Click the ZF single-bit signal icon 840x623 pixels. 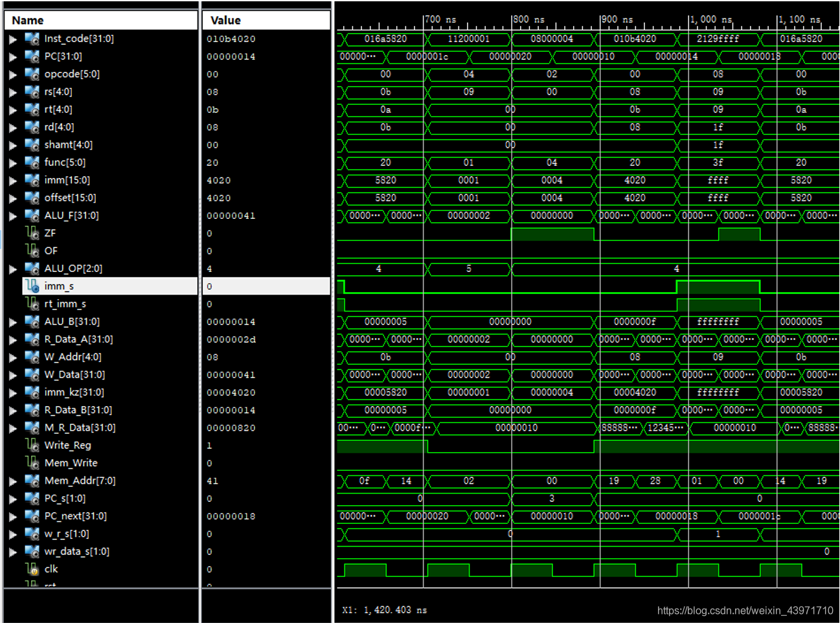32,233
